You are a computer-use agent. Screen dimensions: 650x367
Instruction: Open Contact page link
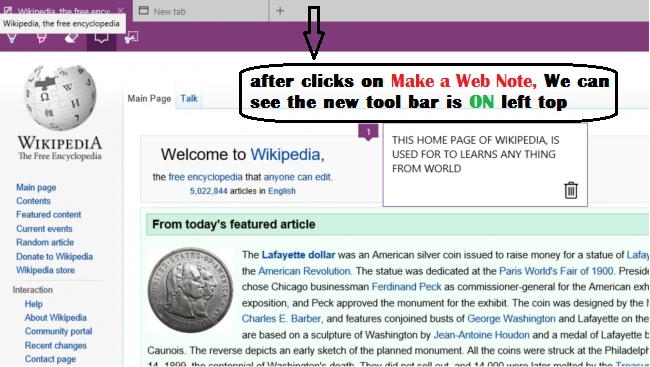(50, 359)
